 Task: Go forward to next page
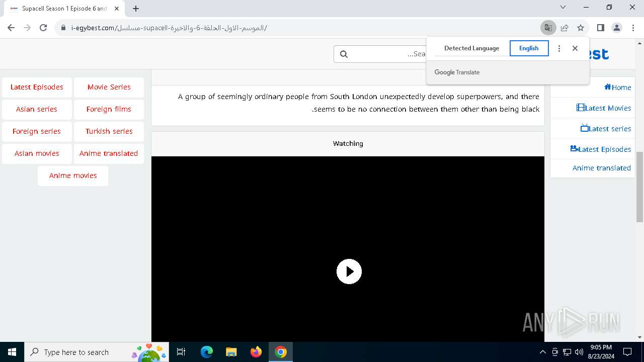coord(27,28)
